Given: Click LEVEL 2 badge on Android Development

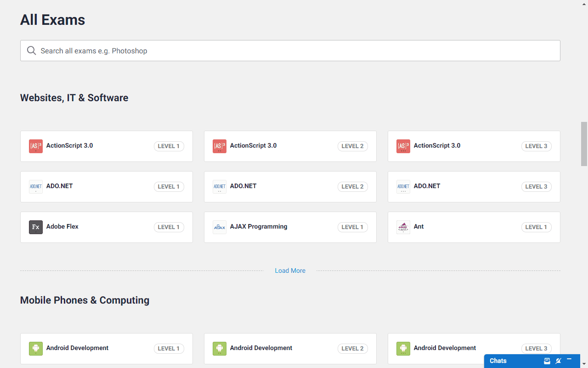Looking at the screenshot, I should [353, 349].
